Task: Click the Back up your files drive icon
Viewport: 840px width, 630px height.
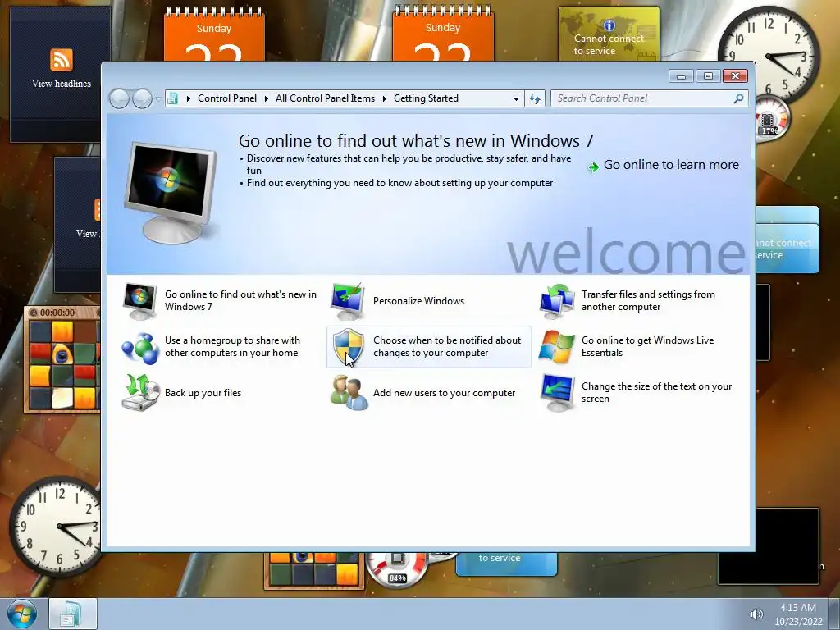Action: pyautogui.click(x=140, y=393)
